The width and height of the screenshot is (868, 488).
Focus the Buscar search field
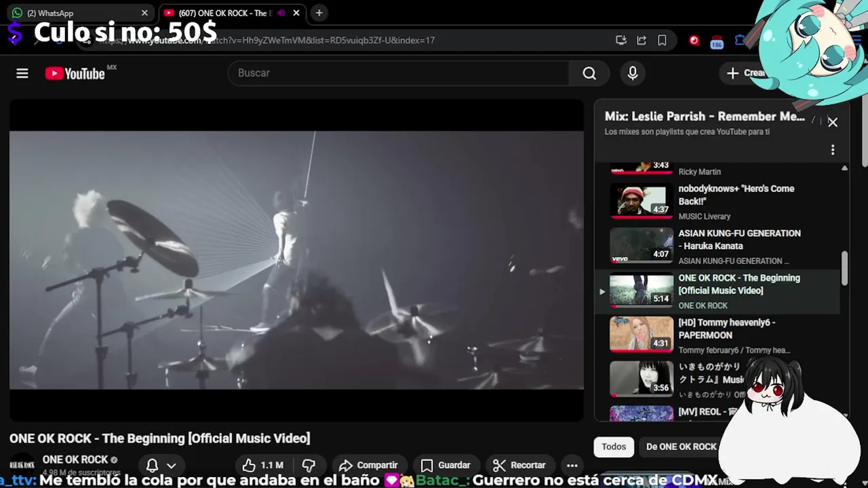click(399, 73)
